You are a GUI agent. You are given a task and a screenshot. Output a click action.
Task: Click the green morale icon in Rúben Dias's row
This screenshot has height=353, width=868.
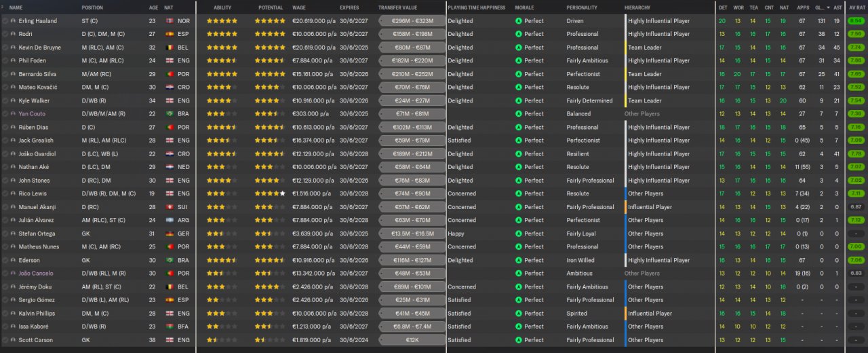[519, 127]
